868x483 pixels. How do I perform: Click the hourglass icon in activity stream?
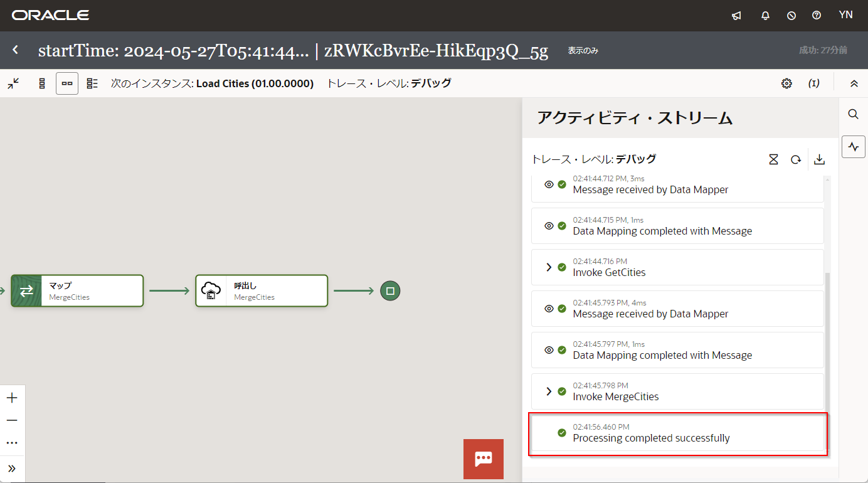[x=773, y=160]
